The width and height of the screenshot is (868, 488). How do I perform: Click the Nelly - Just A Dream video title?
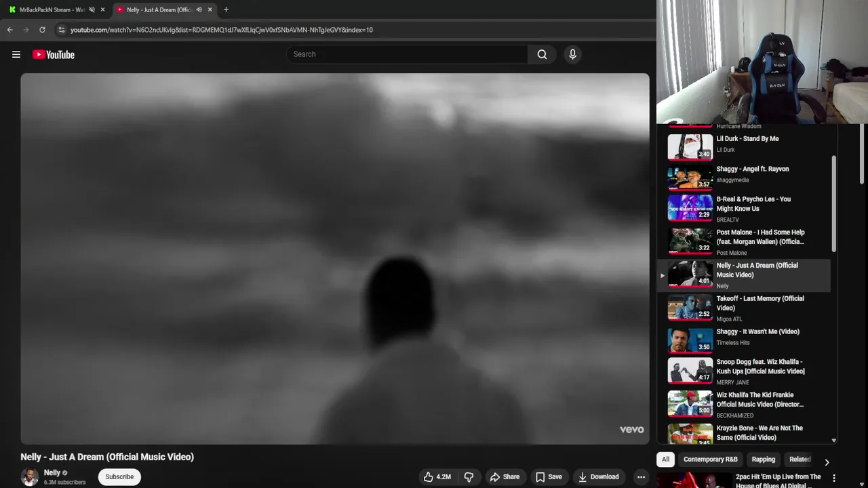pyautogui.click(x=107, y=457)
